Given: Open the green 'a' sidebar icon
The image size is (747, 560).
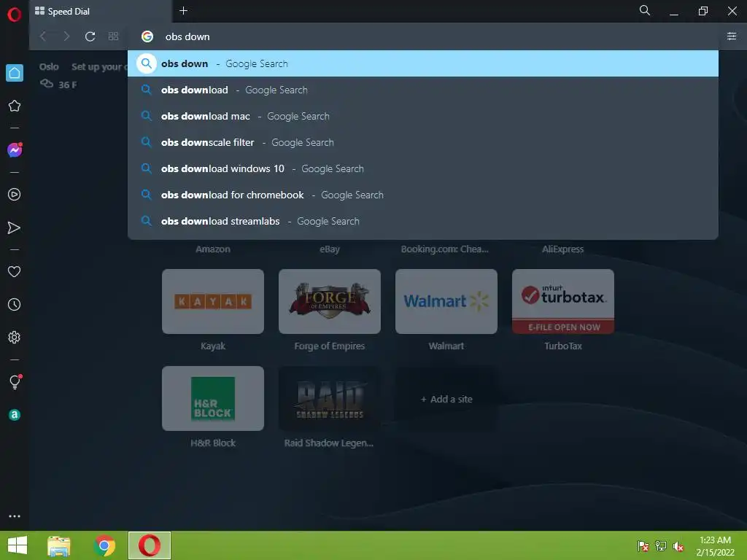Looking at the screenshot, I should (x=15, y=415).
